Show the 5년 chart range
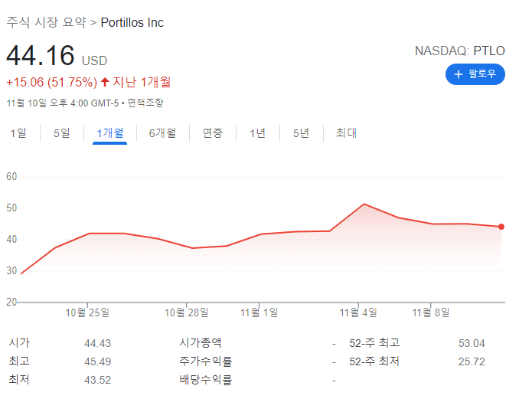This screenshot has height=399, width=532. coord(302,132)
